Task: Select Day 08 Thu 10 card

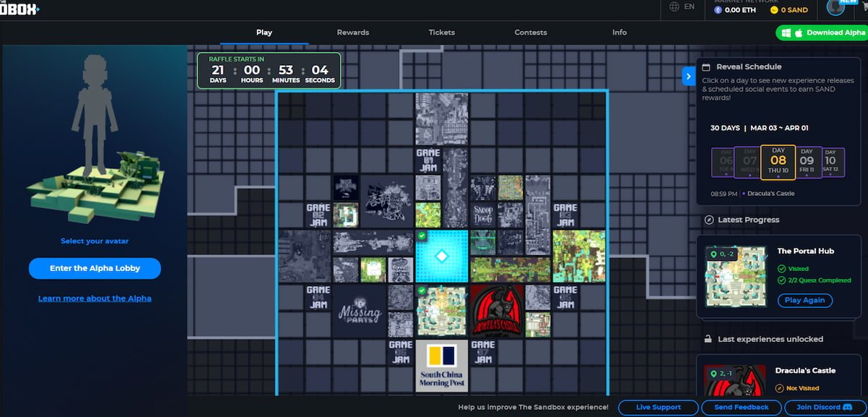Action: (778, 162)
